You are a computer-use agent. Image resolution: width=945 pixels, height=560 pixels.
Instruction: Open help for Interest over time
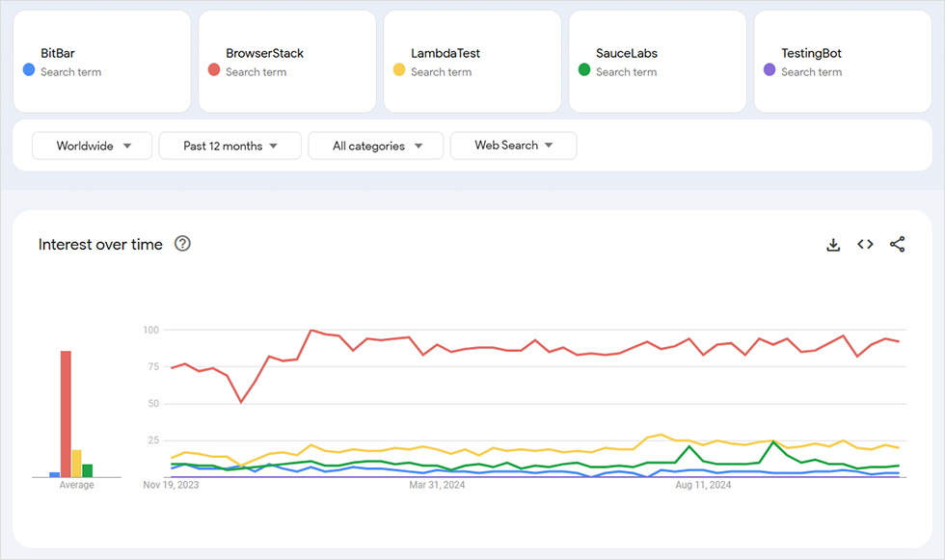click(x=182, y=244)
